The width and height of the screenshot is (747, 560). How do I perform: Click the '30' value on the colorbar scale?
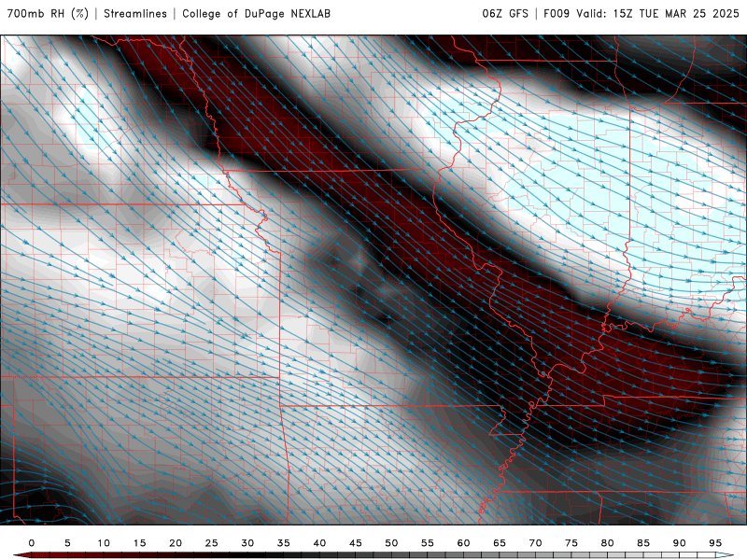coord(247,543)
